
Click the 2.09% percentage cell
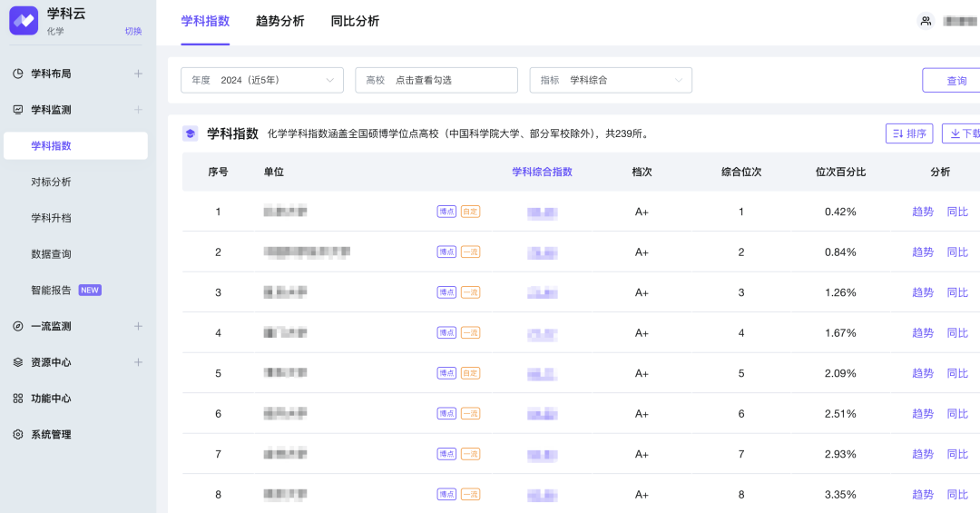click(840, 373)
